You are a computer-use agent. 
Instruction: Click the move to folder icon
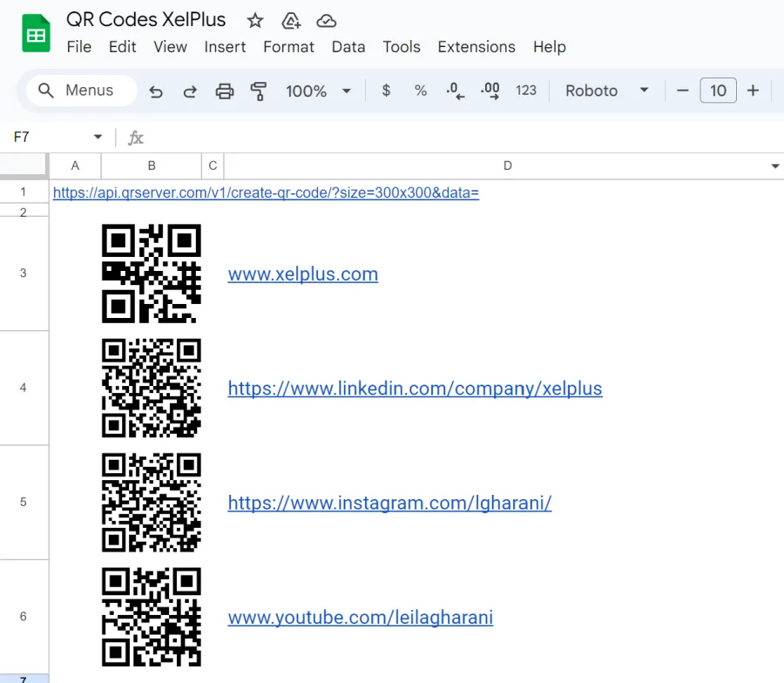pyautogui.click(x=291, y=21)
